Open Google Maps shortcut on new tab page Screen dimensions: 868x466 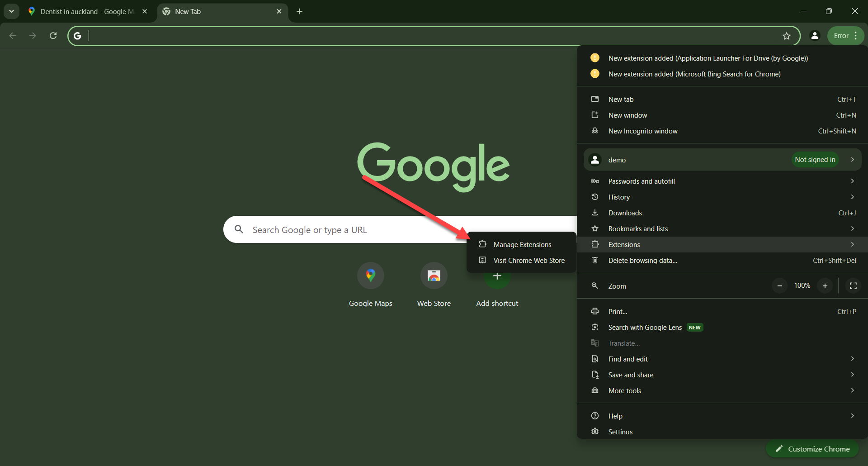tap(370, 275)
